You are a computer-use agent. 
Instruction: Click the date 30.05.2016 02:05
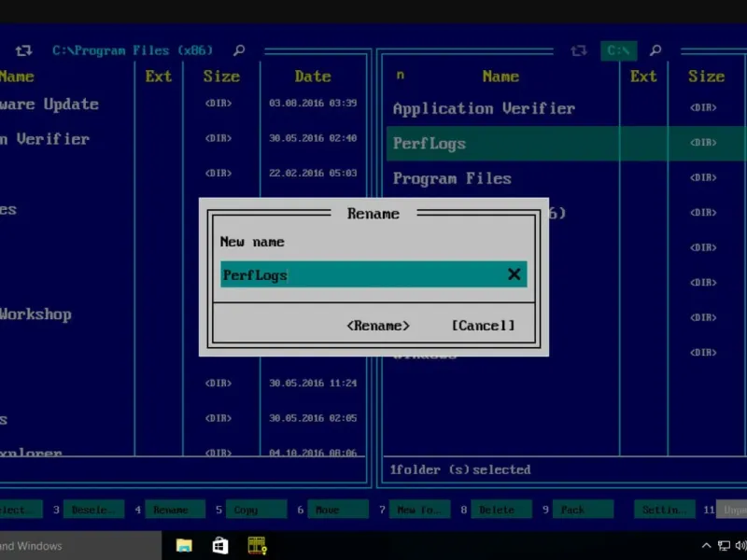point(313,418)
